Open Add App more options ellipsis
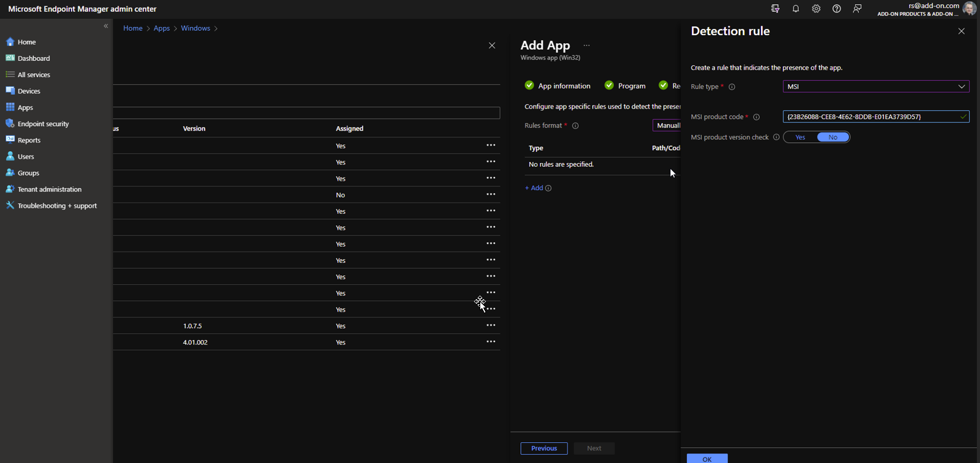 click(586, 45)
